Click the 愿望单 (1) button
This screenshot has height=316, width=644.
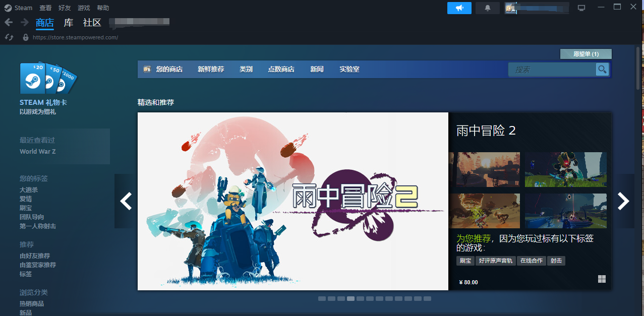pyautogui.click(x=586, y=54)
